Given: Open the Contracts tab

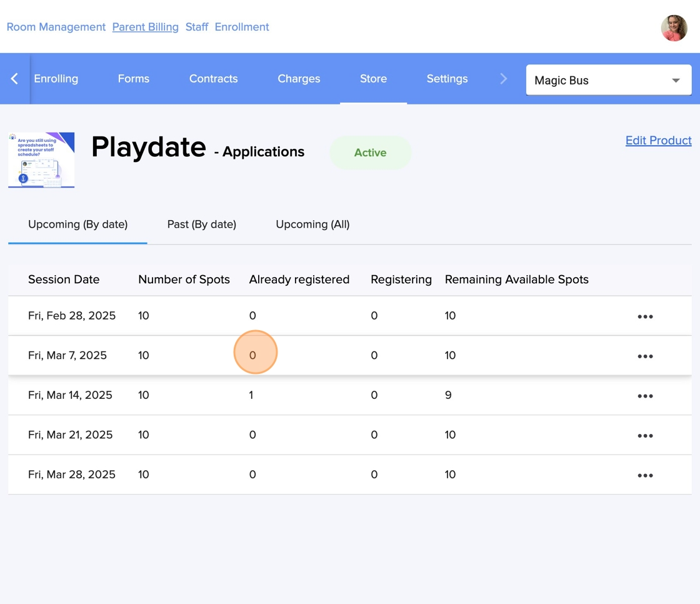Looking at the screenshot, I should (213, 79).
